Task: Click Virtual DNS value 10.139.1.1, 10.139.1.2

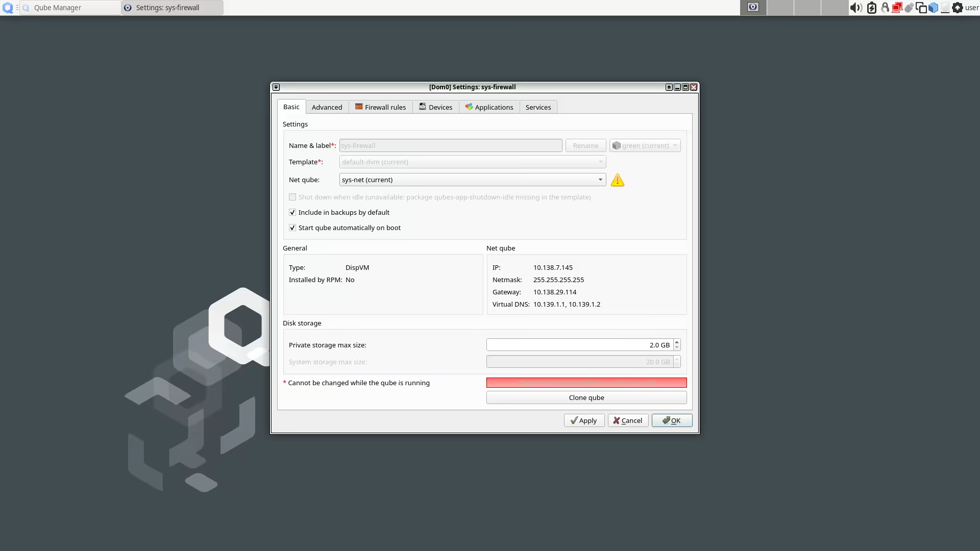Action: (567, 304)
